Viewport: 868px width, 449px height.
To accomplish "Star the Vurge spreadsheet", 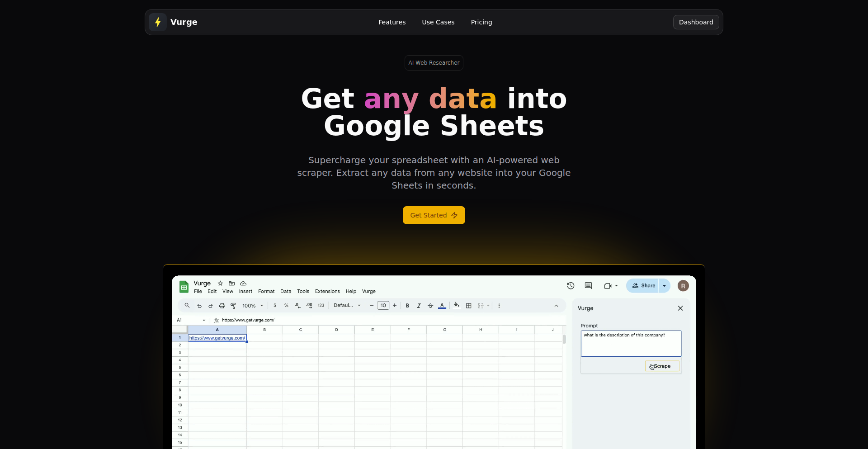I will pyautogui.click(x=220, y=284).
